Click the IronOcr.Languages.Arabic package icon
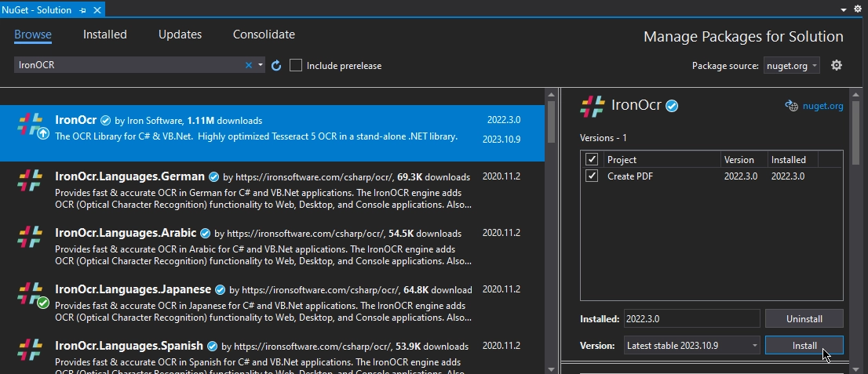Screen dimensions: 868x374 pyautogui.click(x=31, y=238)
